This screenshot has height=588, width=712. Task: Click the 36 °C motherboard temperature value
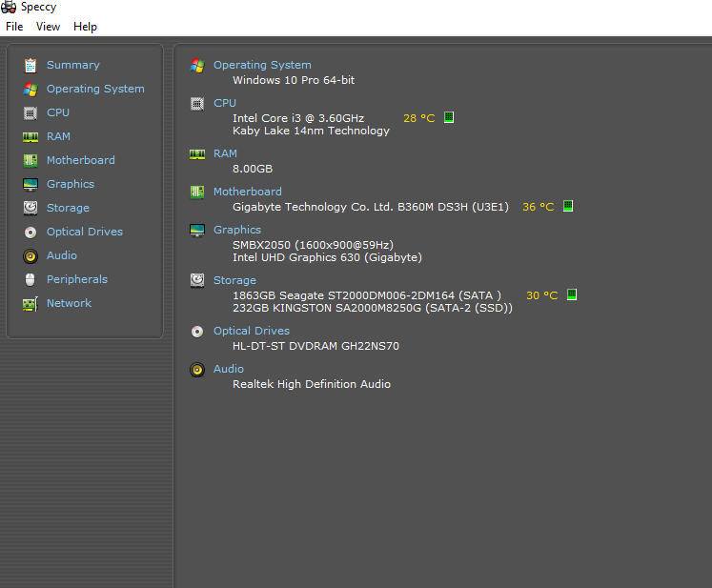click(x=539, y=207)
